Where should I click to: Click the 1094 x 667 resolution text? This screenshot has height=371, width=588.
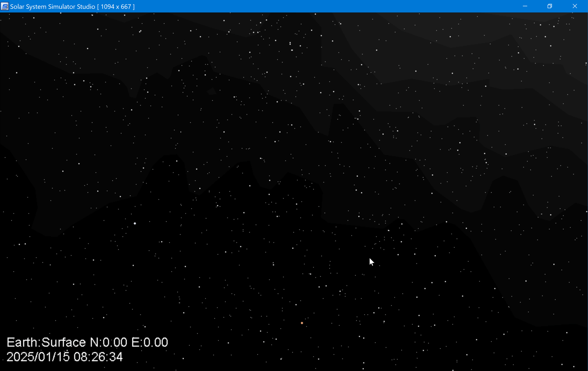116,7
